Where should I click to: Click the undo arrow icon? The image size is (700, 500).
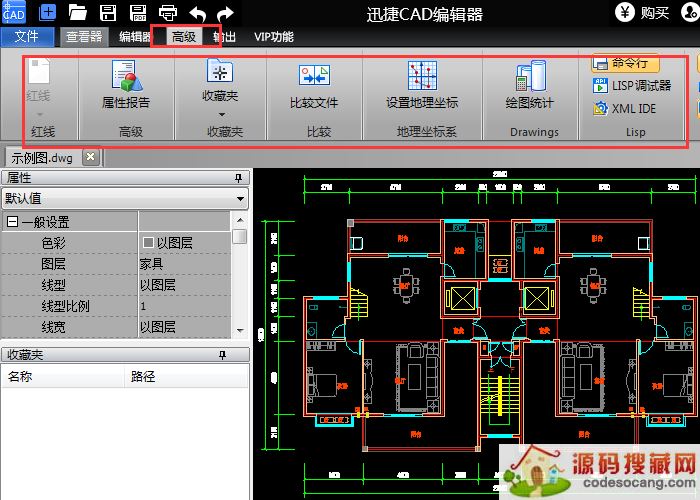(197, 13)
